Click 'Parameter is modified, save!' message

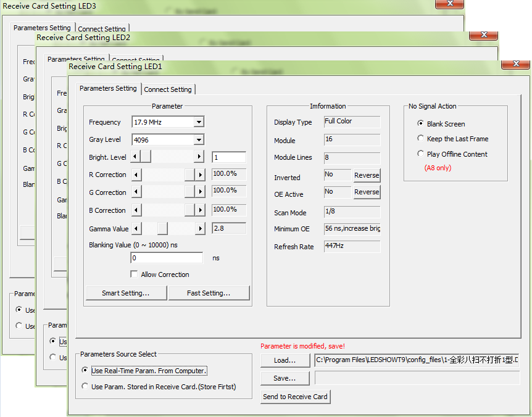(x=302, y=346)
